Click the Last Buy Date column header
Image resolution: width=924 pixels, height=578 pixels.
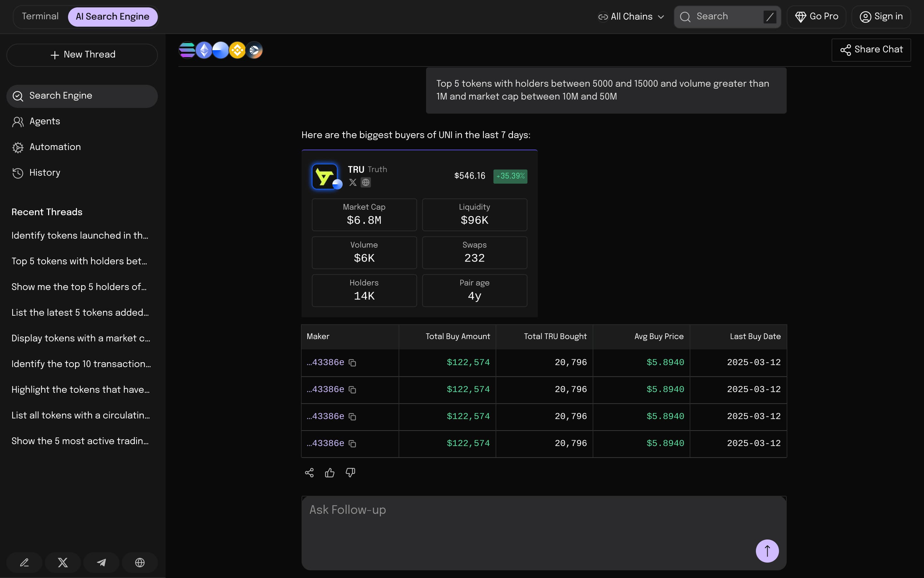pyautogui.click(x=738, y=337)
